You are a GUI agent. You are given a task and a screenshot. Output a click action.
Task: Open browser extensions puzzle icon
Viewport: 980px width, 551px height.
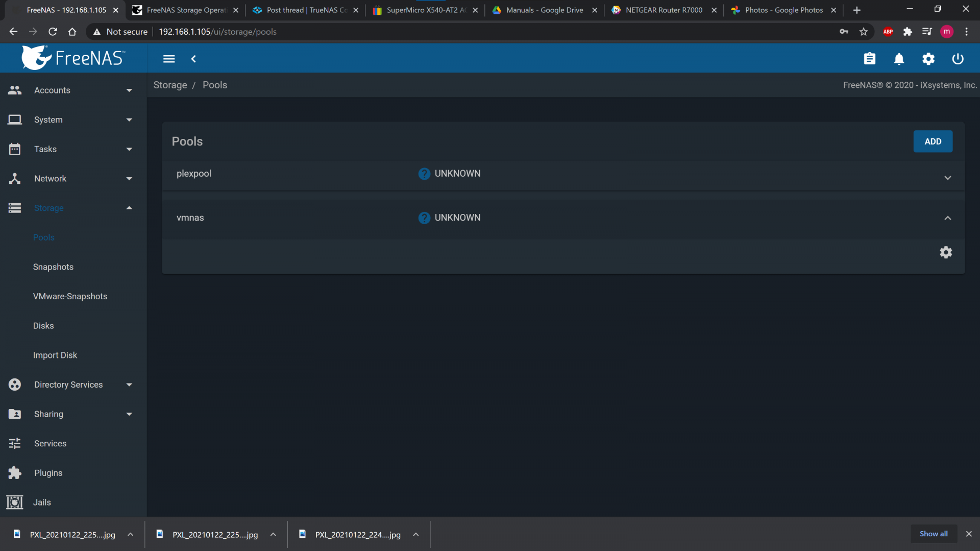(x=908, y=32)
